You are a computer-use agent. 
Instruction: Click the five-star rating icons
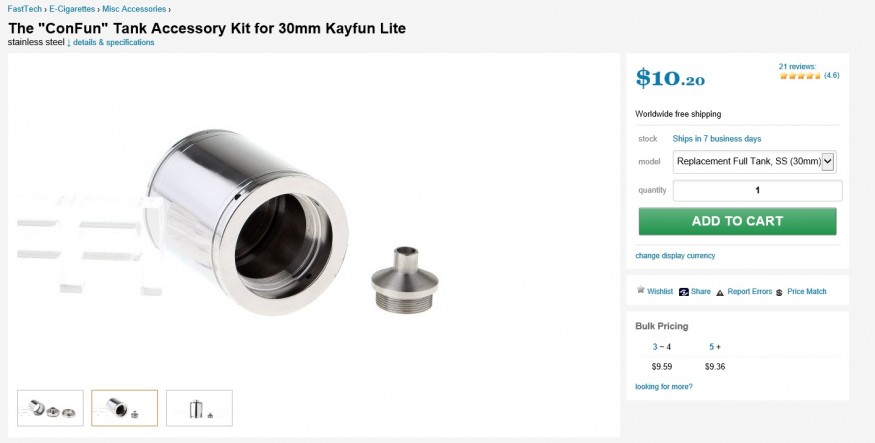(800, 75)
